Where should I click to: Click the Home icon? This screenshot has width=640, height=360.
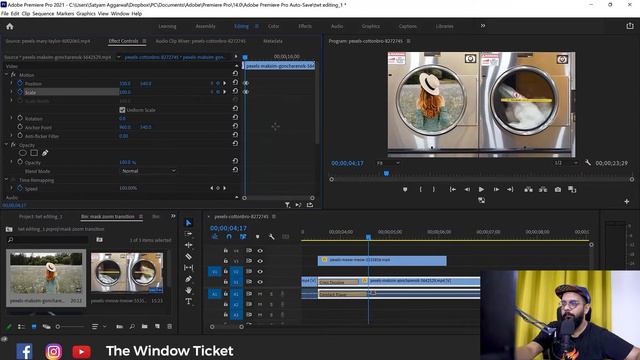click(10, 27)
